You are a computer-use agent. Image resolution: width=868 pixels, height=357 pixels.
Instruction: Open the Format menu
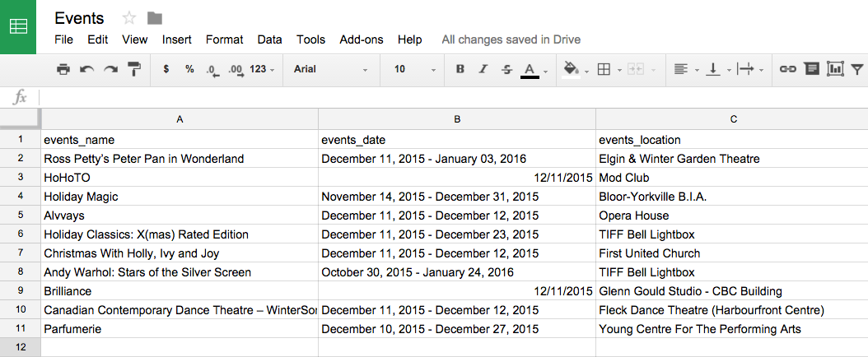click(224, 39)
